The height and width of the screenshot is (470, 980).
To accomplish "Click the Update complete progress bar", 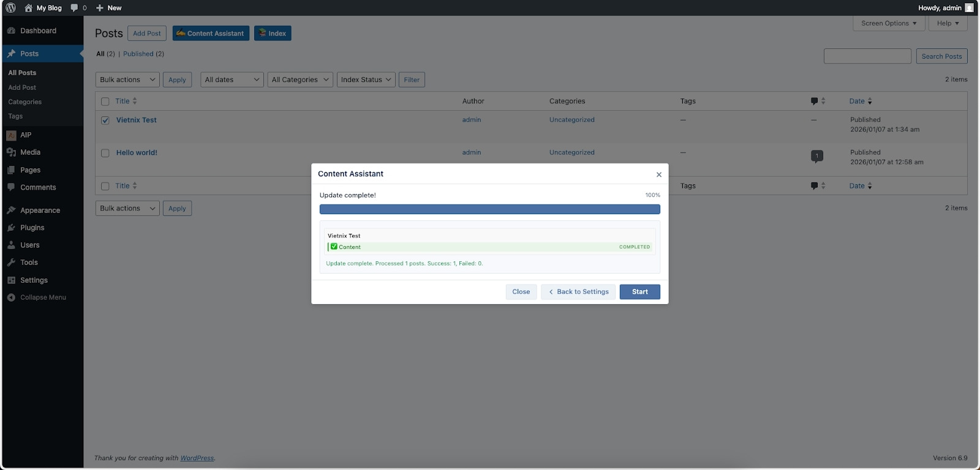I will [x=489, y=209].
